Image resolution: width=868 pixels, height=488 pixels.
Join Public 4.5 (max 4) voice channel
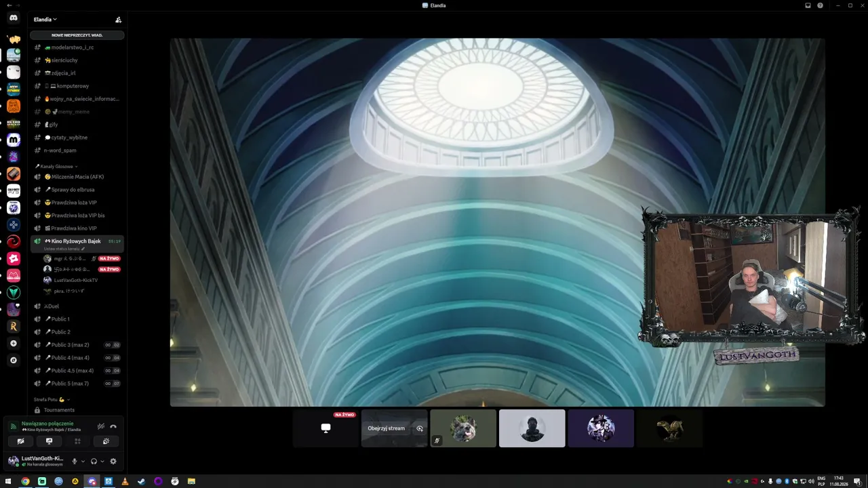click(x=77, y=371)
